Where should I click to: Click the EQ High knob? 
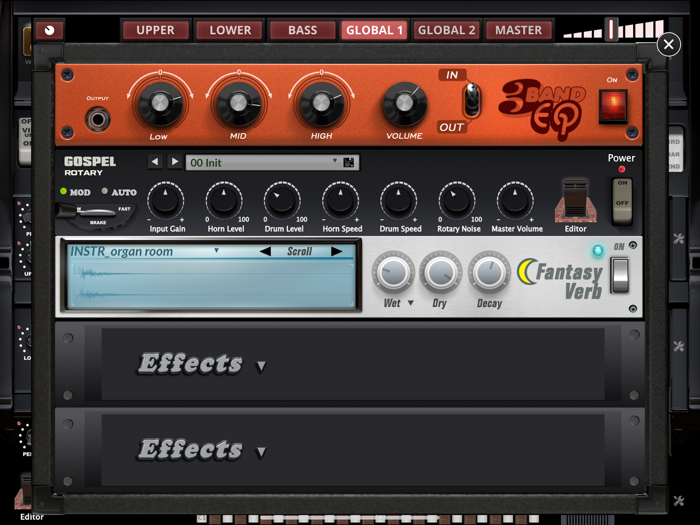tap(321, 103)
